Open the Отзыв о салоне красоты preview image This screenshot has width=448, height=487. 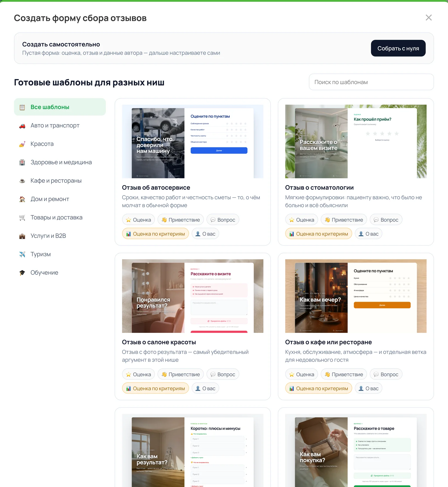pos(193,296)
